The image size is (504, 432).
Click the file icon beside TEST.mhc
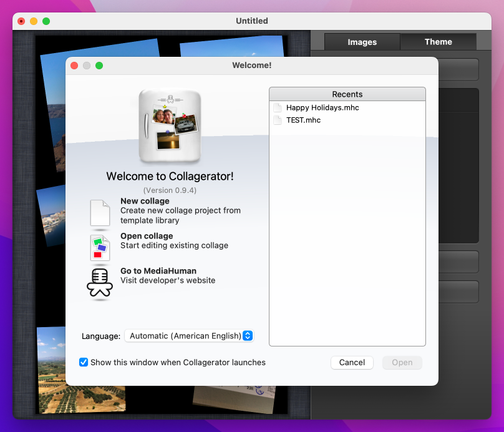coord(278,120)
